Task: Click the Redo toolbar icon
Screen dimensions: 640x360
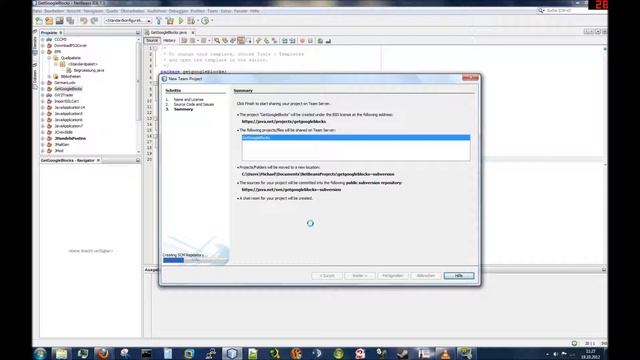Action: click(94, 20)
